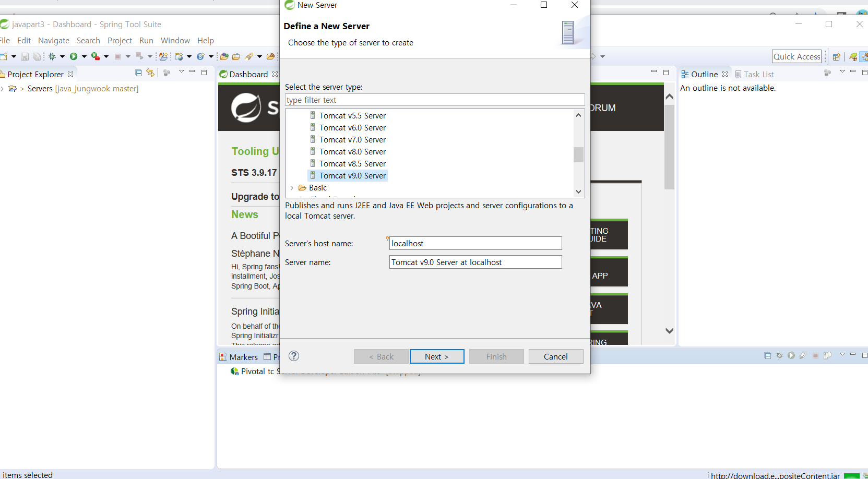Open dropdown beside Spring starter icon
Viewport: 868px width, 479px height.
211,56
